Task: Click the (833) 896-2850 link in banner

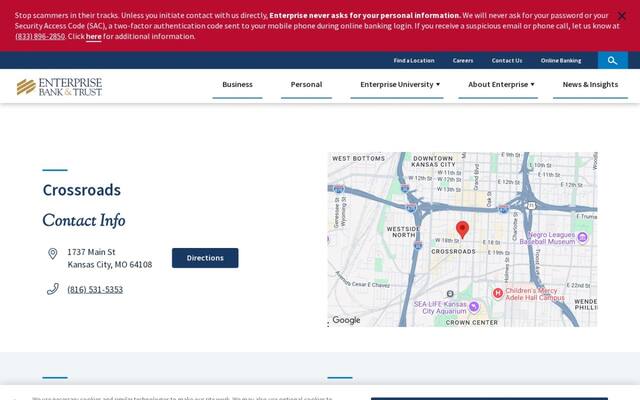Action: [x=40, y=36]
